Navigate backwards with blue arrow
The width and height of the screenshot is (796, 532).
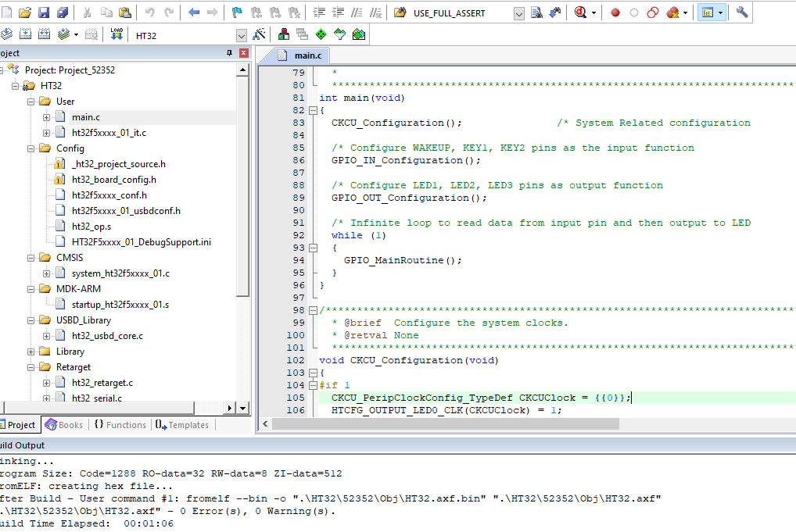tap(193, 12)
